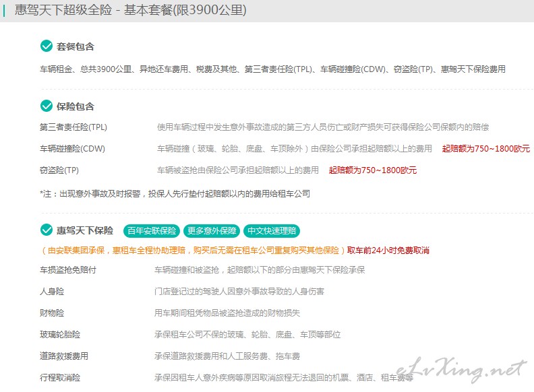Click the 财物险 row label
The image size is (534, 392).
pos(52,313)
